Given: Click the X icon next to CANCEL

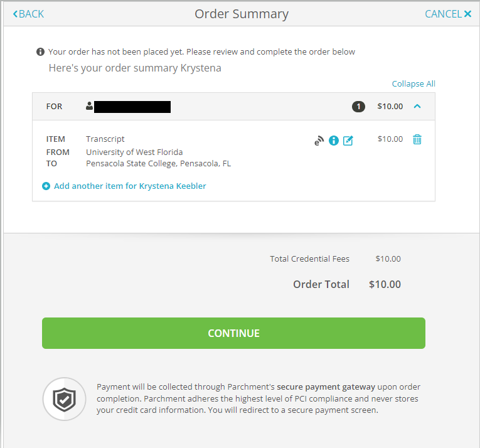Looking at the screenshot, I should click(x=467, y=14).
